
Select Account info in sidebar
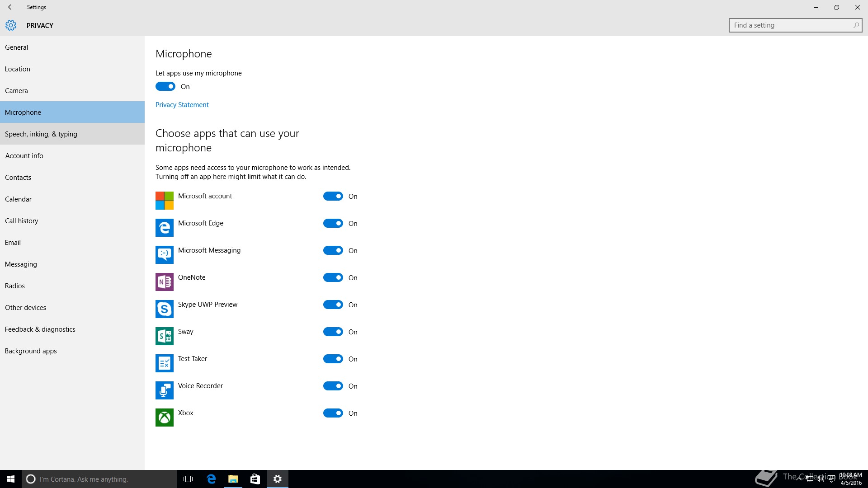pyautogui.click(x=72, y=155)
